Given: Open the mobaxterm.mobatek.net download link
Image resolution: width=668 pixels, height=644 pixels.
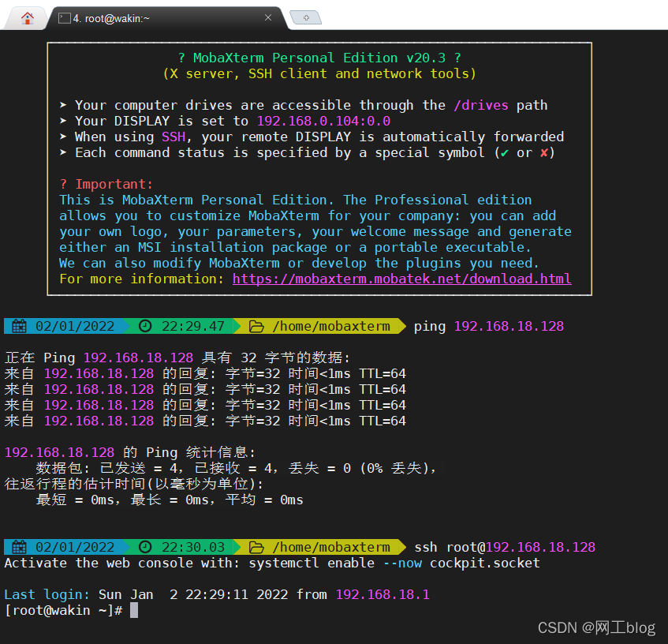Looking at the screenshot, I should (x=401, y=279).
